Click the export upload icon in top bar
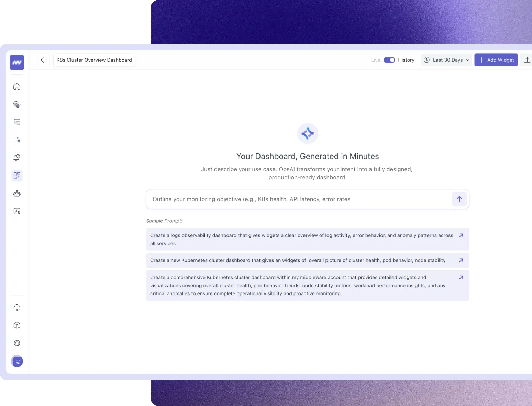Viewport: 532px width, 406px height. [527, 60]
